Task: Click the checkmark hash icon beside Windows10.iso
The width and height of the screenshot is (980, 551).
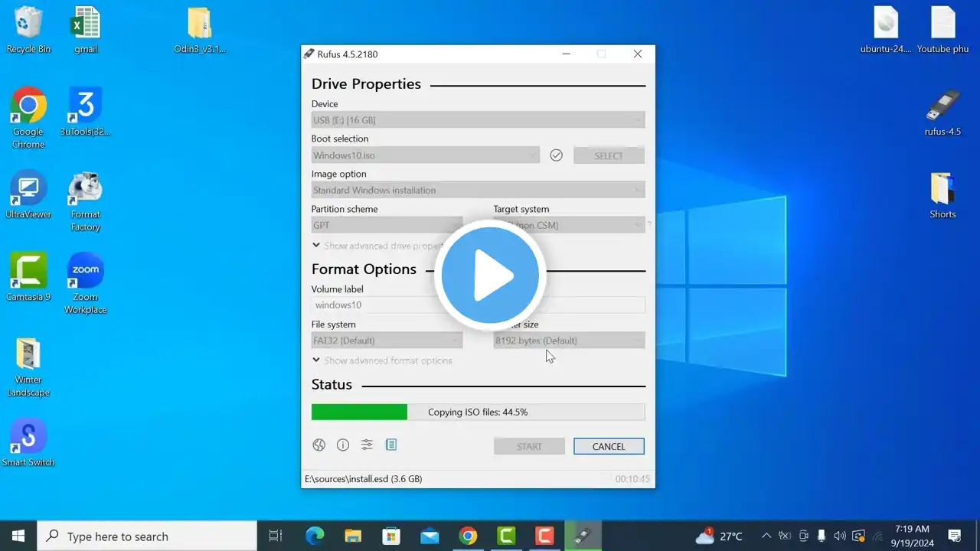Action: click(557, 155)
